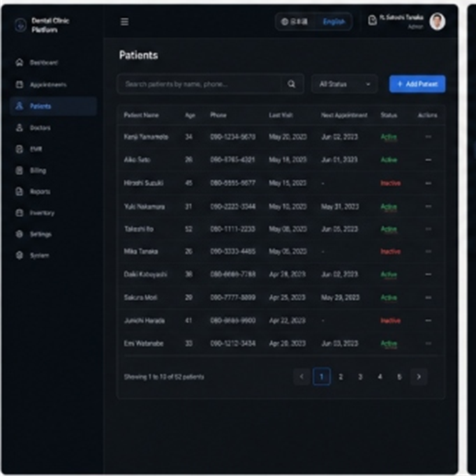Open actions menu for Hiroshi Suzuki
476x476 pixels.
click(429, 184)
